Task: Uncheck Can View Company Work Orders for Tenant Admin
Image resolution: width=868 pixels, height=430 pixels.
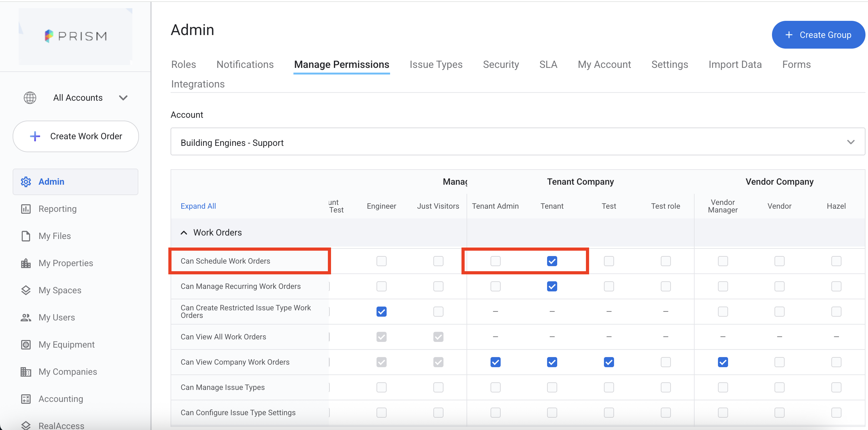Action: 495,362
